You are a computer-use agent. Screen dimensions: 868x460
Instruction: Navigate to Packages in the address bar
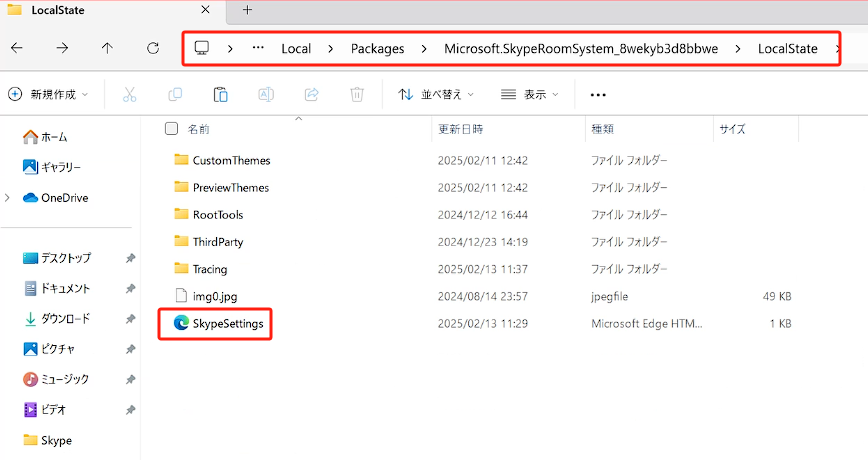pyautogui.click(x=378, y=49)
